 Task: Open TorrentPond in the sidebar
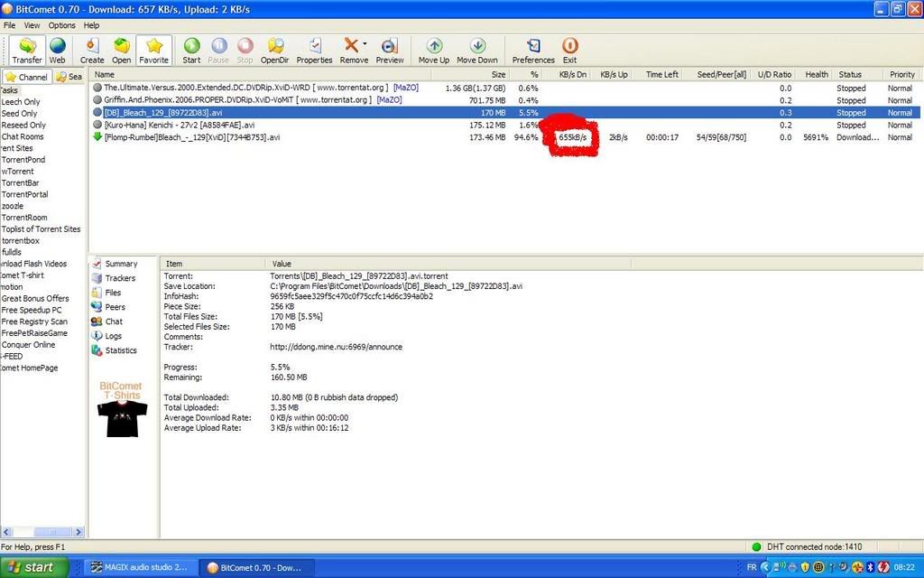(23, 160)
